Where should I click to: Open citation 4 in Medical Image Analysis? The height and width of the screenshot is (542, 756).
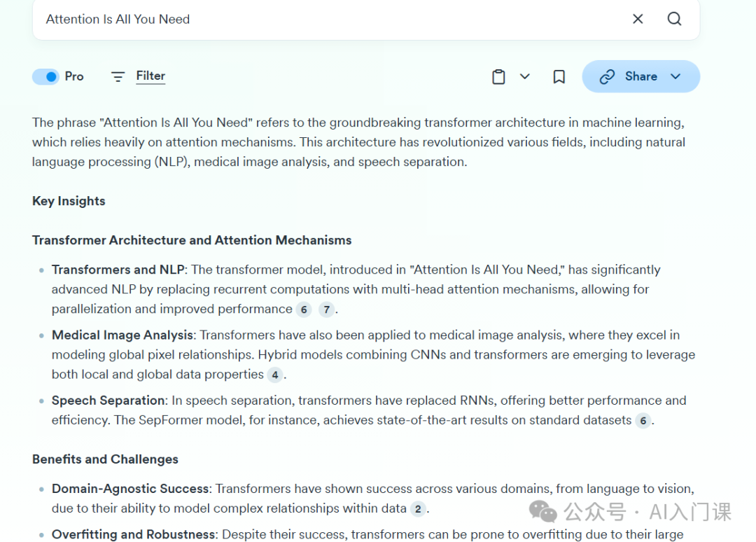pyautogui.click(x=275, y=375)
